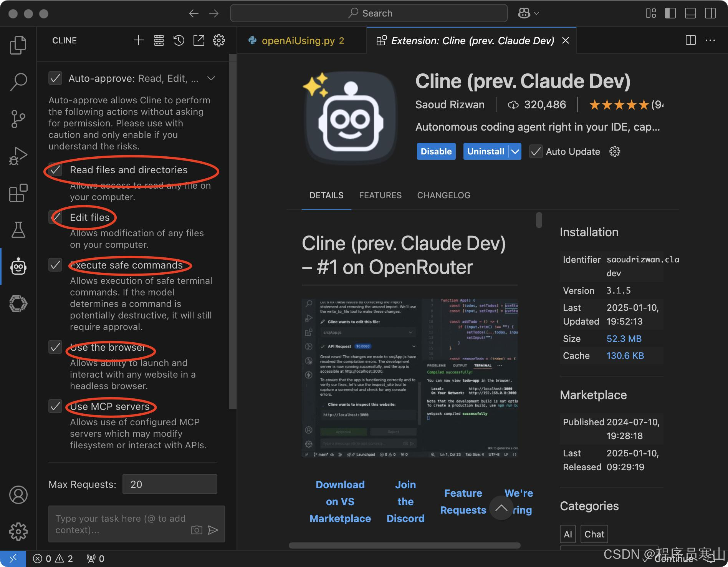Open Run and Debug view
The image size is (728, 567).
coord(18,156)
